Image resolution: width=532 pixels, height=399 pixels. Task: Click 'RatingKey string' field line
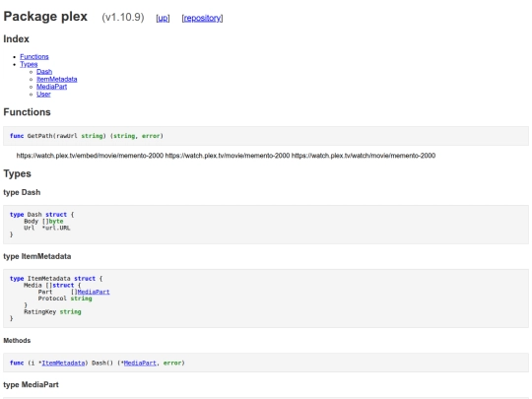pyautogui.click(x=52, y=311)
